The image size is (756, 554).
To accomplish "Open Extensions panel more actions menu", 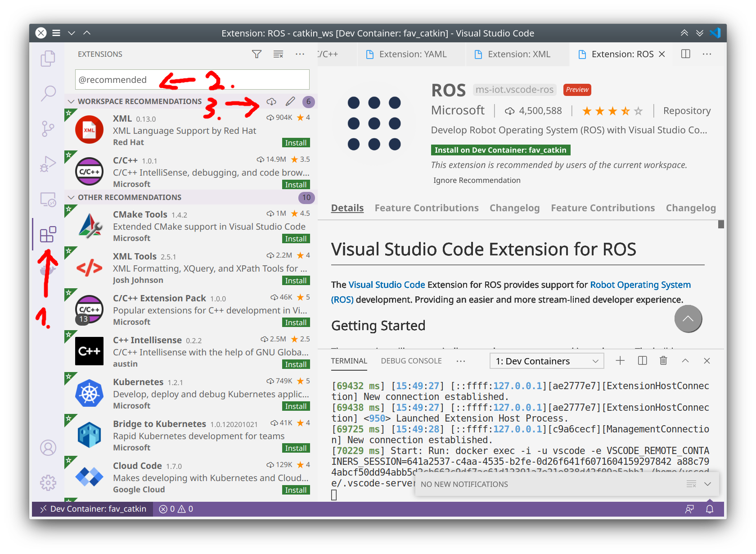I will point(300,54).
